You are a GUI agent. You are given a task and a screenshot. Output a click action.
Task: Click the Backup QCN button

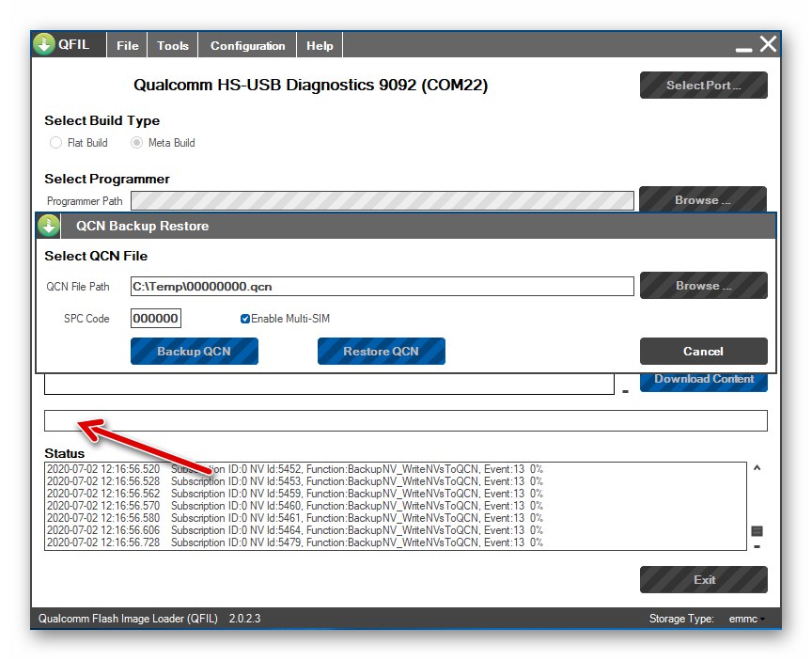coord(195,352)
